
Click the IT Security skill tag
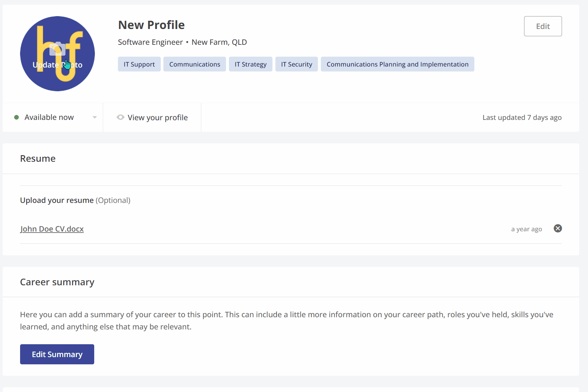coord(296,64)
